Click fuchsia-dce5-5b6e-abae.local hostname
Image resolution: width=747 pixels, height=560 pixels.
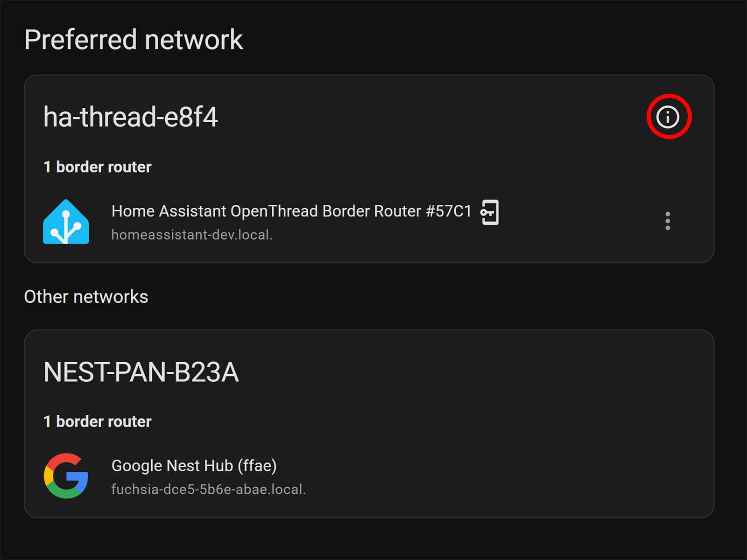(209, 490)
